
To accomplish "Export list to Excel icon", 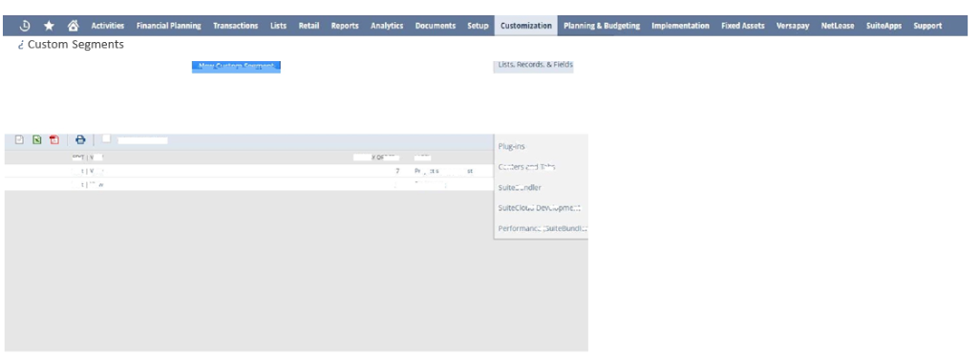I will point(37,140).
